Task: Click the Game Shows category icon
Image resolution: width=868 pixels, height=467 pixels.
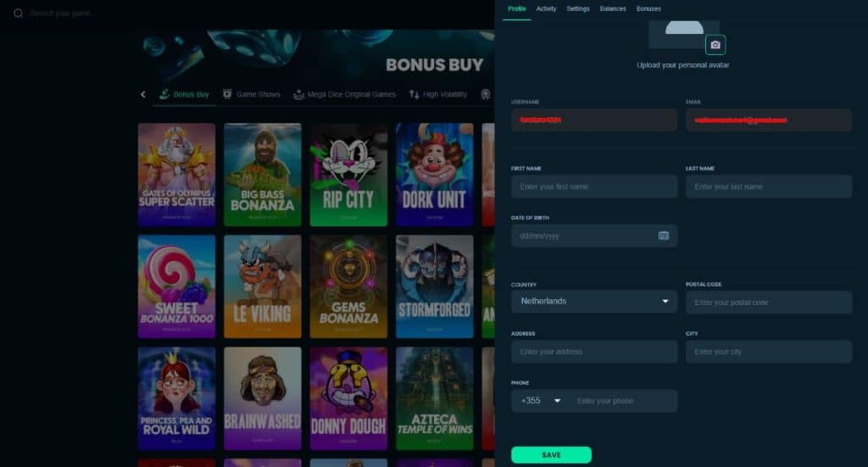Action: (227, 94)
